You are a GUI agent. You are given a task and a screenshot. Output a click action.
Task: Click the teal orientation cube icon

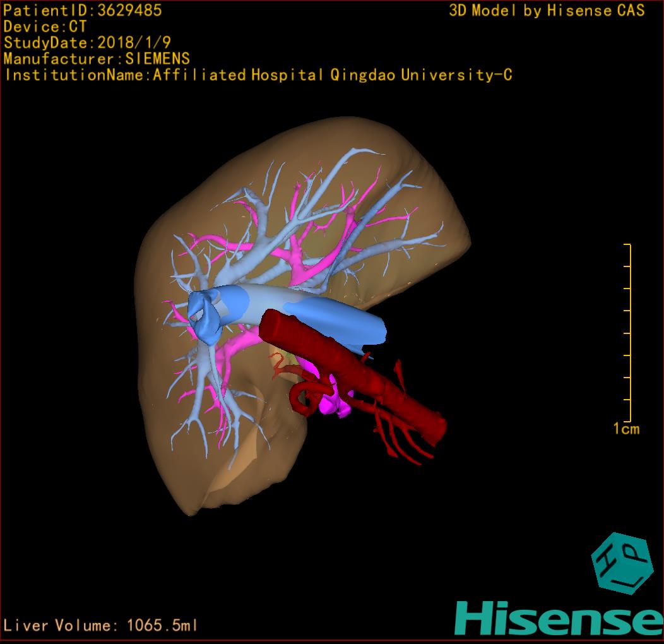622,563
